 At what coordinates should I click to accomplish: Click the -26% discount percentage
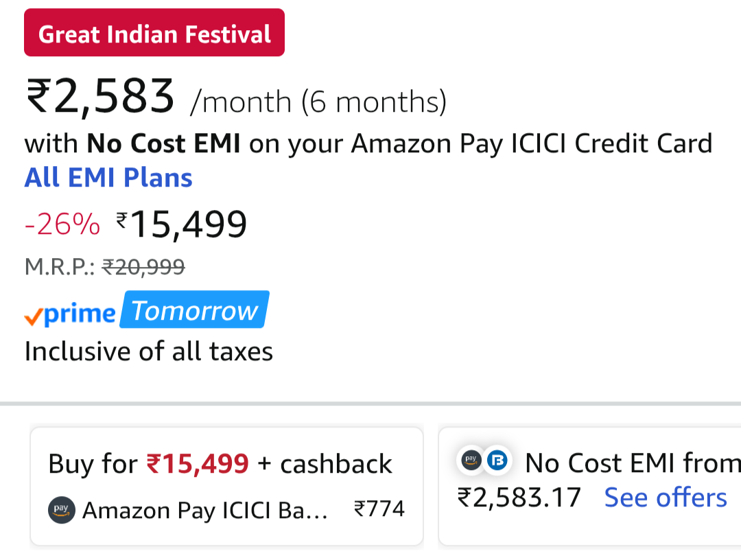coord(62,224)
